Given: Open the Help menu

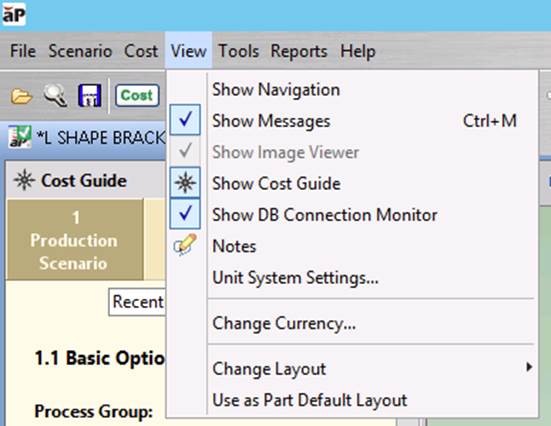Looking at the screenshot, I should [358, 51].
